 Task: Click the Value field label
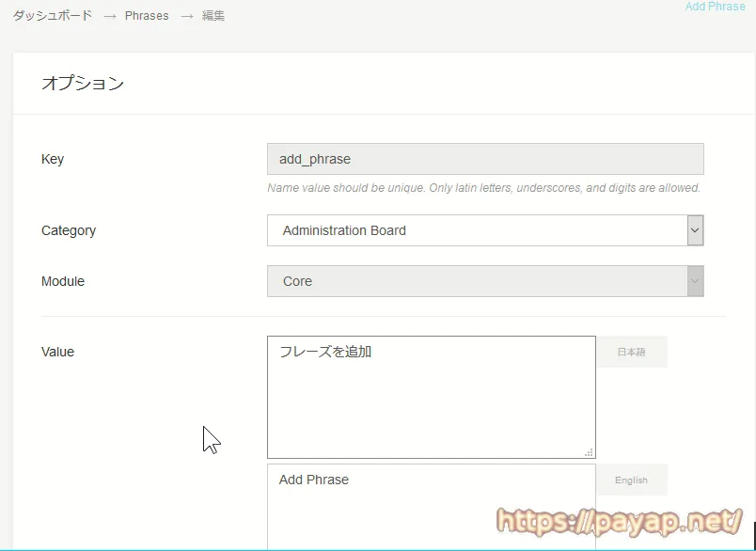pyautogui.click(x=57, y=352)
